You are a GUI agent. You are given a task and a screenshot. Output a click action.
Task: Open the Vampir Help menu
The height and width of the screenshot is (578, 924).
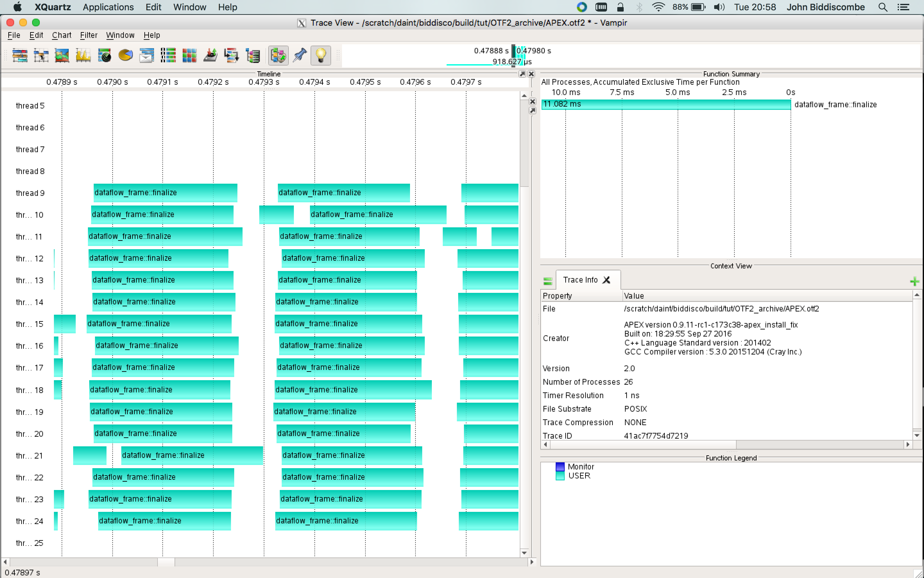(x=151, y=35)
